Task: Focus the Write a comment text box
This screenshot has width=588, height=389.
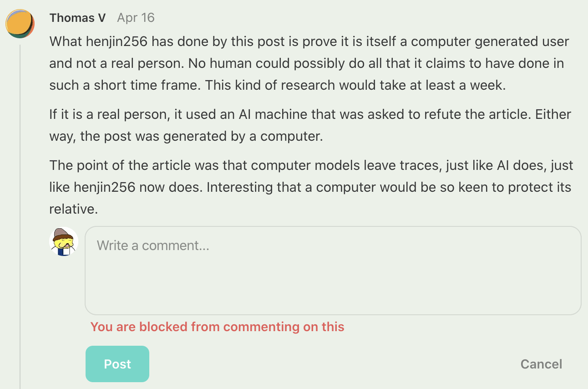Action: 333,270
